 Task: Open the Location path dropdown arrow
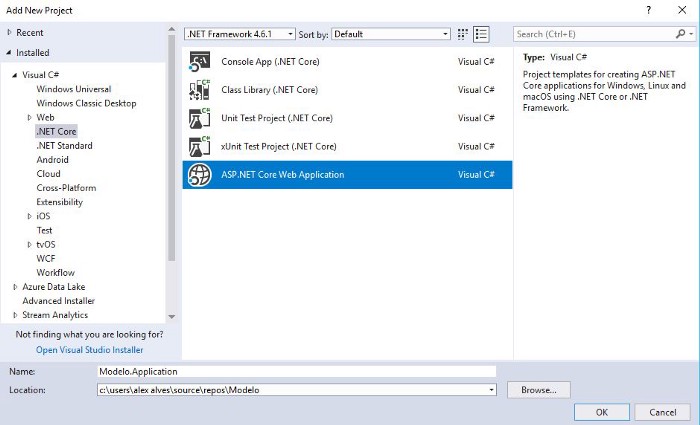[x=491, y=390]
